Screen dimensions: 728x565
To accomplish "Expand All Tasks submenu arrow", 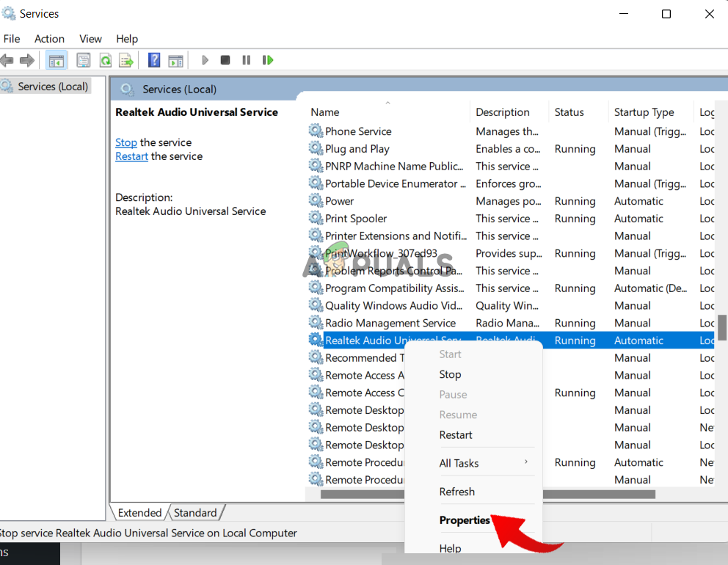I will pyautogui.click(x=526, y=462).
